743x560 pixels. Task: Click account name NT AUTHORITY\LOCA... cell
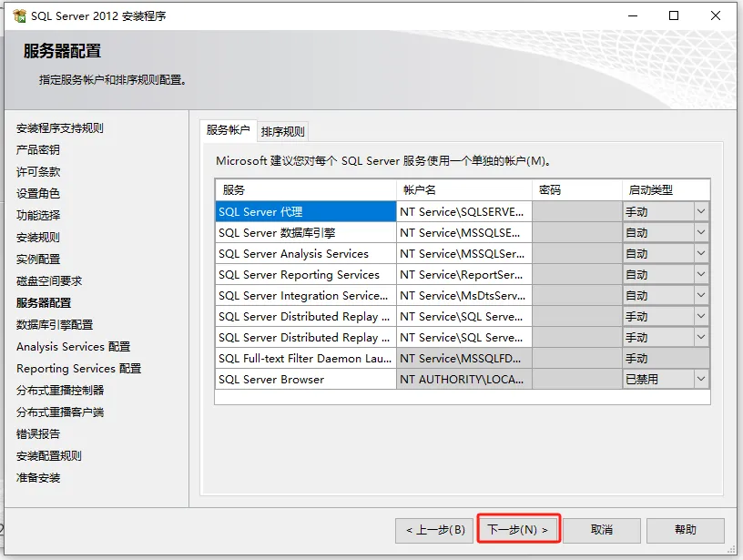(x=463, y=379)
